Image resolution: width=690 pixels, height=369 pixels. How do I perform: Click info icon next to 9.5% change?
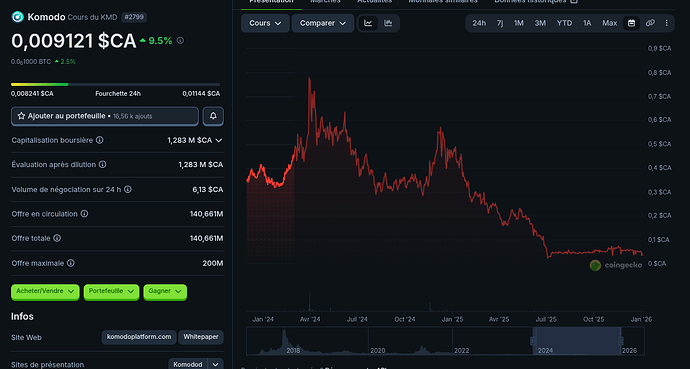click(x=180, y=40)
